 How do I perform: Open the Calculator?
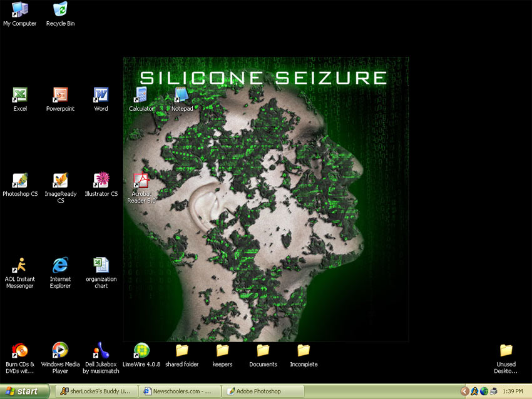pos(141,97)
